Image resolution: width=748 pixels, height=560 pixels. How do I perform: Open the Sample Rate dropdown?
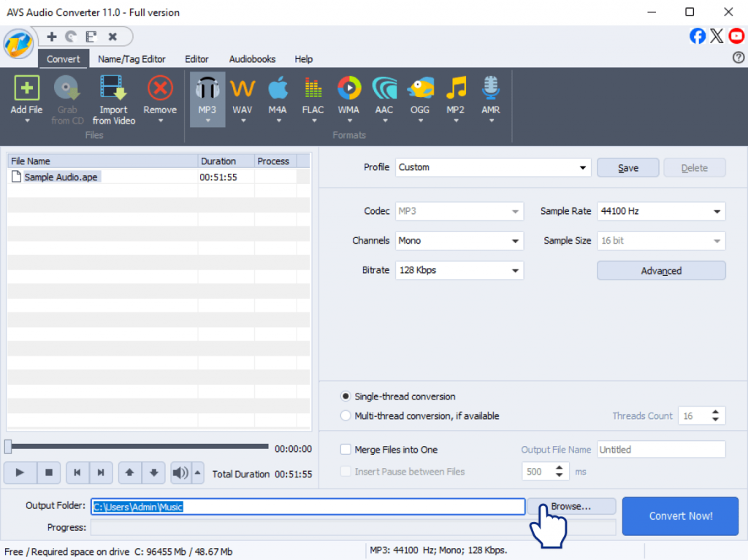point(661,211)
